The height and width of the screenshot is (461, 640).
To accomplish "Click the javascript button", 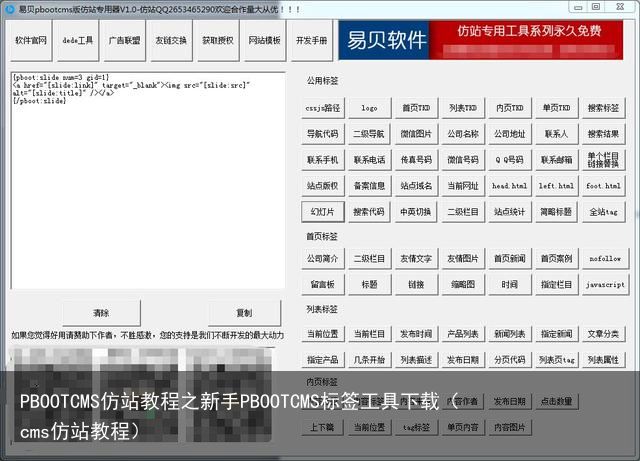I will [605, 284].
